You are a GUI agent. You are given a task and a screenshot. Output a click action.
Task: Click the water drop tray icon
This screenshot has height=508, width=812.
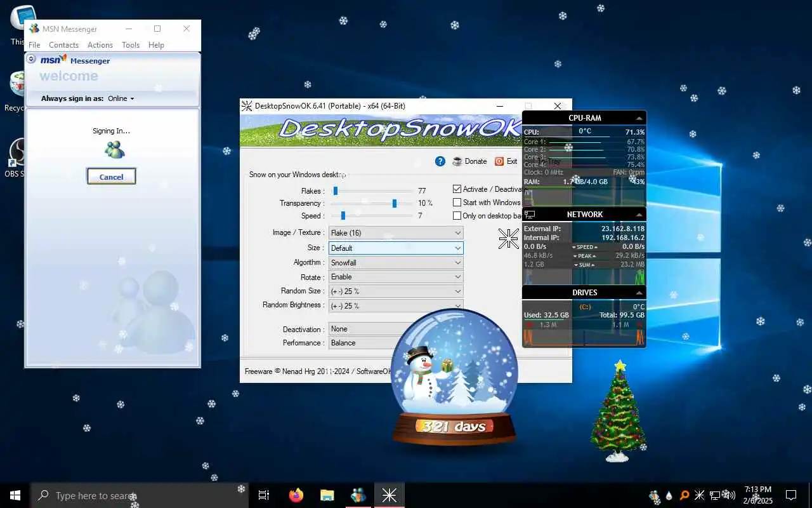click(669, 495)
